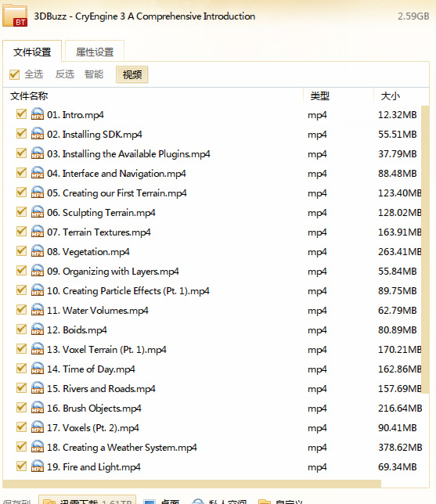
Task: Click the horizontal scrollbar below the file list
Action: [192, 484]
